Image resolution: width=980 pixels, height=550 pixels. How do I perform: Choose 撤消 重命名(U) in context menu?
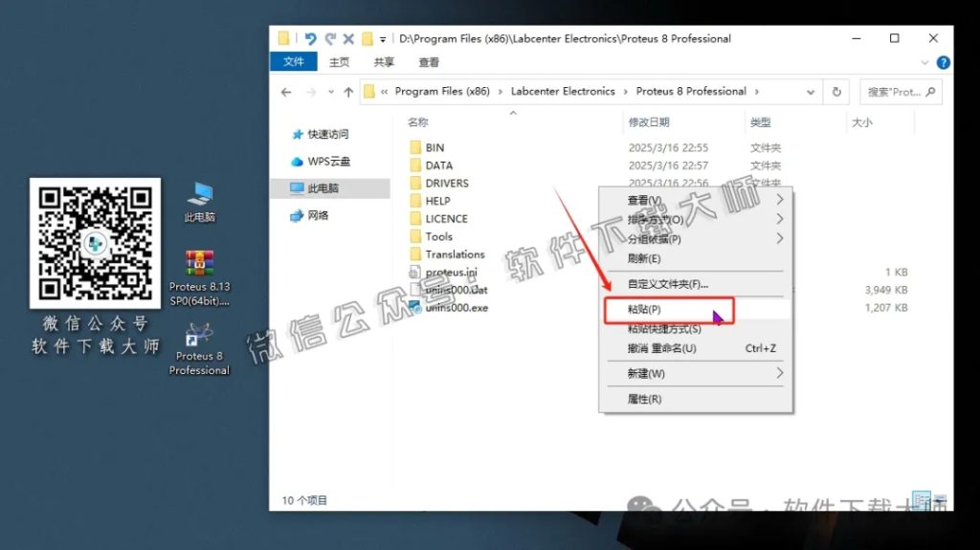point(696,348)
